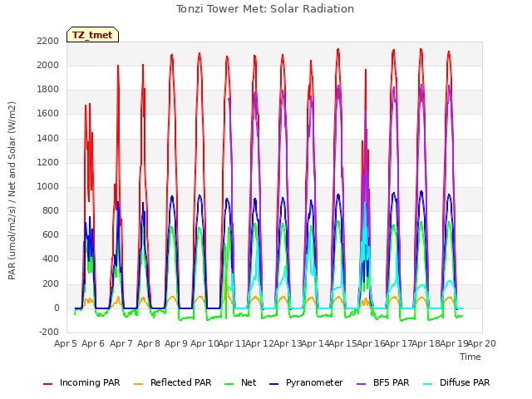
Task: Click the chart title Tonzi Tower Met: Solar Radiation
Action: point(265,9)
